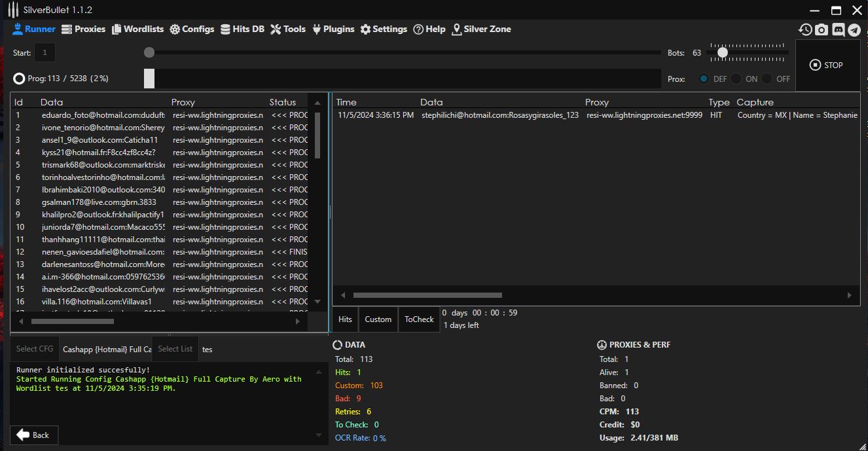The height and width of the screenshot is (451, 868).
Task: Click the Select CFG button
Action: click(x=35, y=349)
